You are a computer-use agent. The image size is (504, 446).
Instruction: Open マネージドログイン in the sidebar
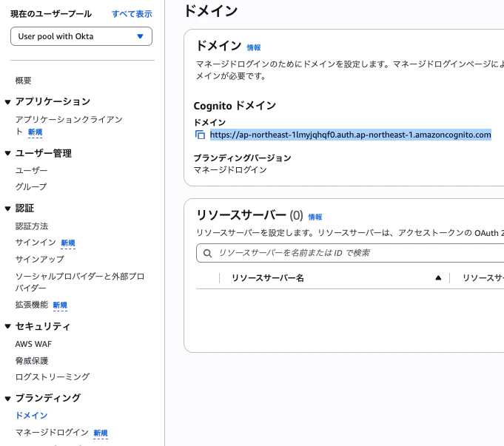[x=52, y=433]
